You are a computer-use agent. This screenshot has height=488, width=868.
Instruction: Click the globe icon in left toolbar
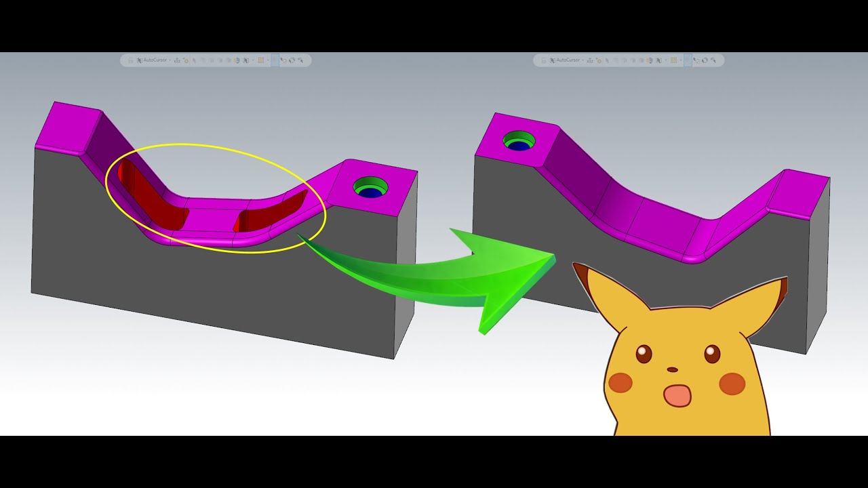[237, 60]
